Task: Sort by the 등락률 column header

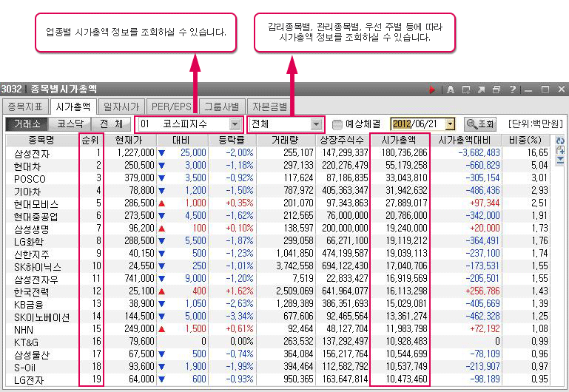Action: point(232,140)
